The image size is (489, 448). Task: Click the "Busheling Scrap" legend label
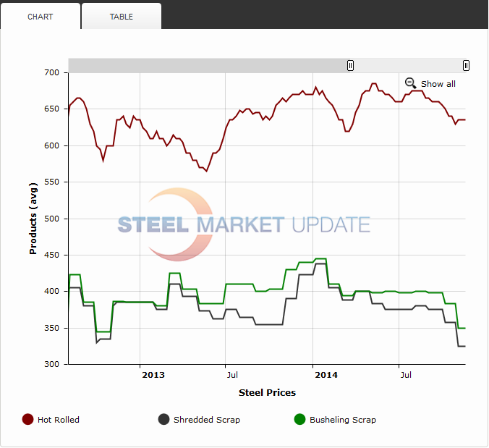342,420
